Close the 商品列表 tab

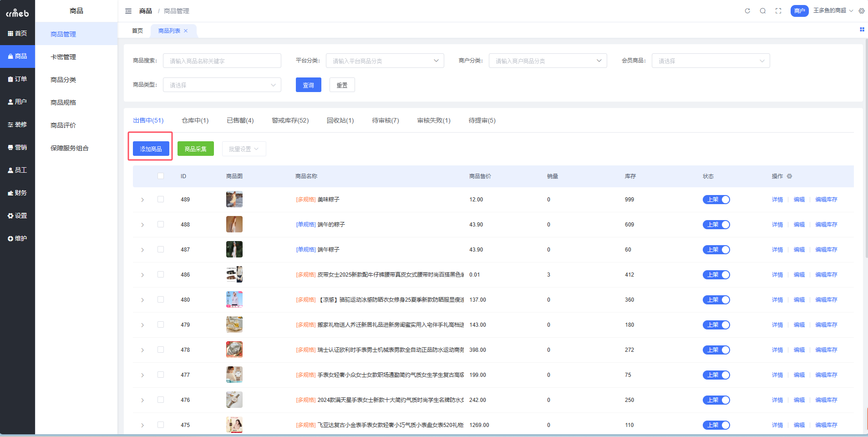click(x=186, y=31)
